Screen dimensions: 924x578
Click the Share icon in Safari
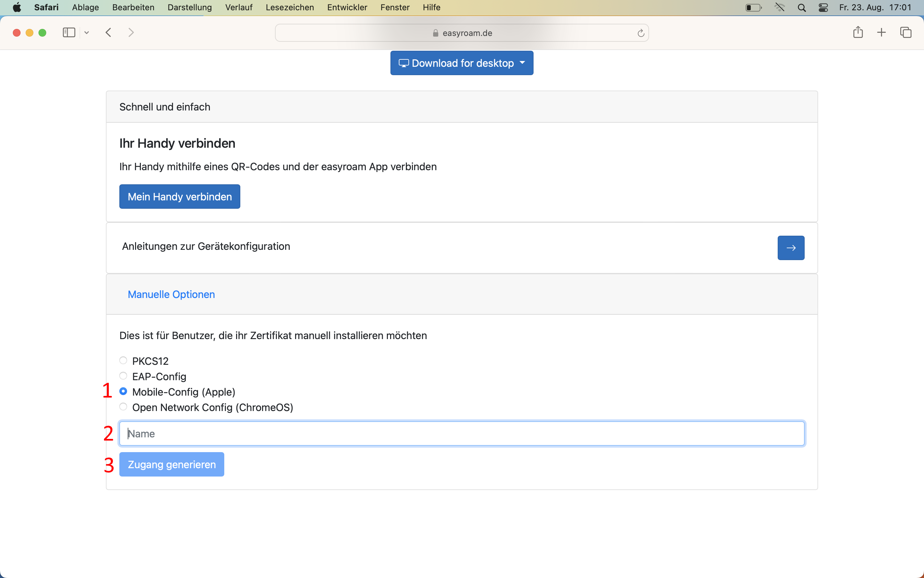[858, 32]
